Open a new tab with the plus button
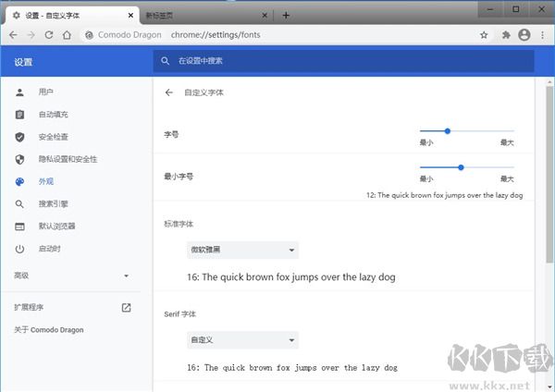This screenshot has height=392, width=555. (x=286, y=15)
